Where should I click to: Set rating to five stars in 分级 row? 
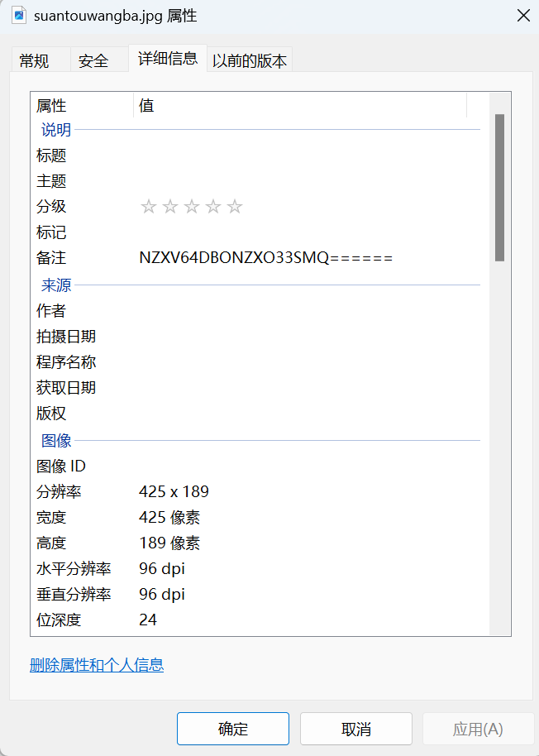[235, 207]
